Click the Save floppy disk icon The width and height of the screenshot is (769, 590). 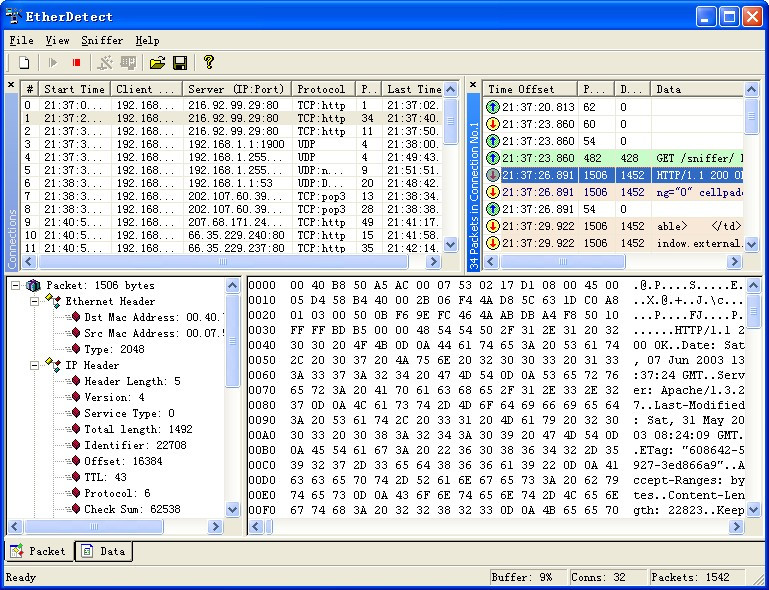[x=180, y=63]
